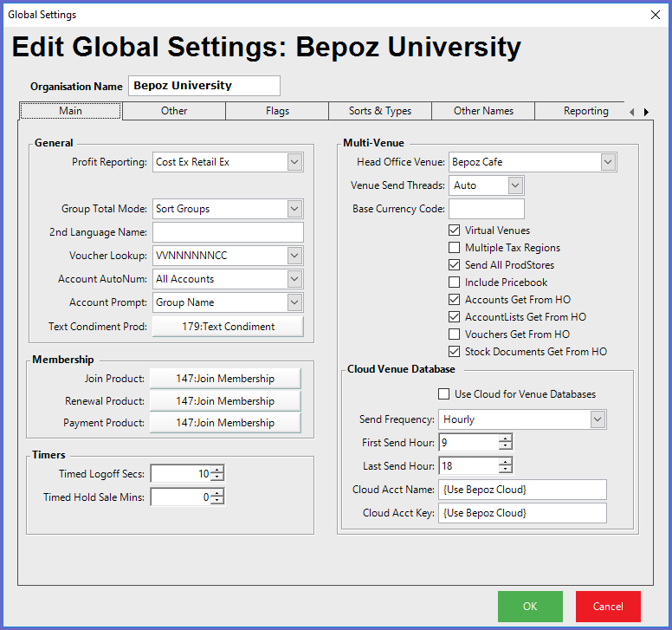Open the Account AutoNum dropdown
Screen dimensions: 672x630
(x=294, y=279)
